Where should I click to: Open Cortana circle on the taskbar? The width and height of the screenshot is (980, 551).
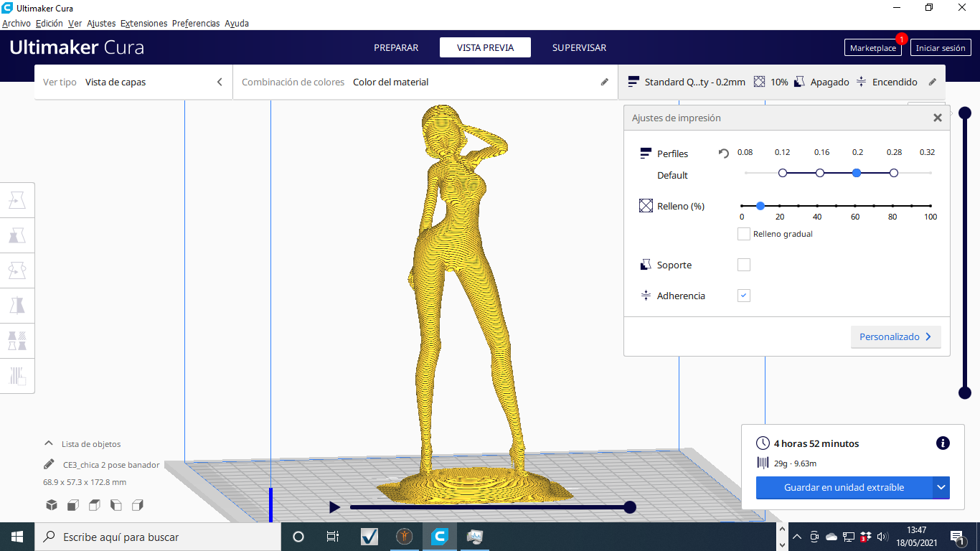click(299, 537)
